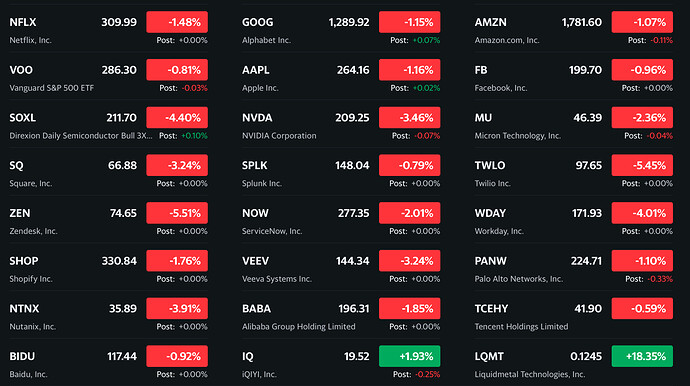The width and height of the screenshot is (690, 386).
Task: Click the VOO -0.81% red badge
Action: [x=177, y=70]
